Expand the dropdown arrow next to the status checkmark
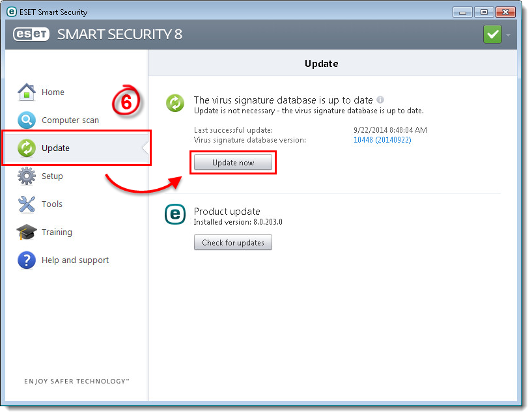The image size is (532, 416). pos(508,35)
